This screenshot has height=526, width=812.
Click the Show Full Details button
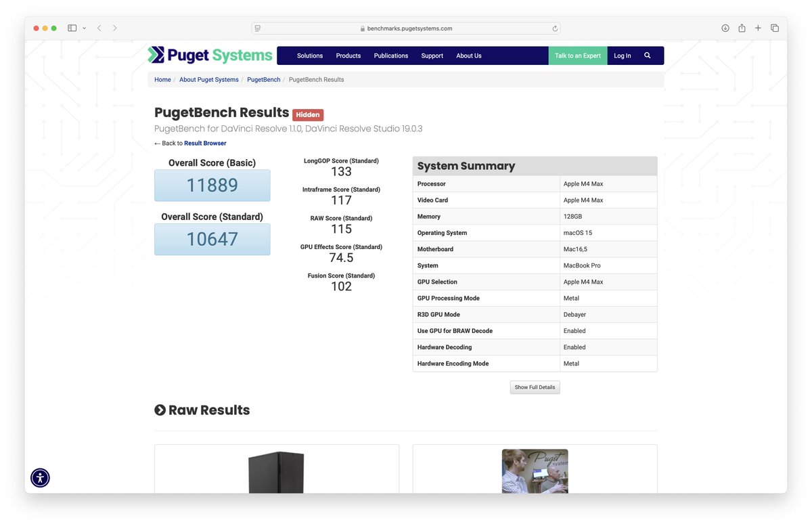535,387
